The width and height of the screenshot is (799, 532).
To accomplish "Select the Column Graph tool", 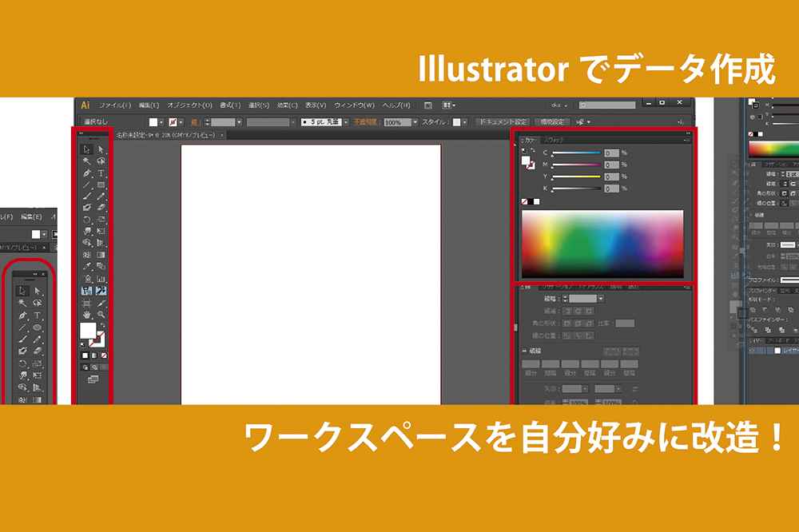I will [101, 279].
